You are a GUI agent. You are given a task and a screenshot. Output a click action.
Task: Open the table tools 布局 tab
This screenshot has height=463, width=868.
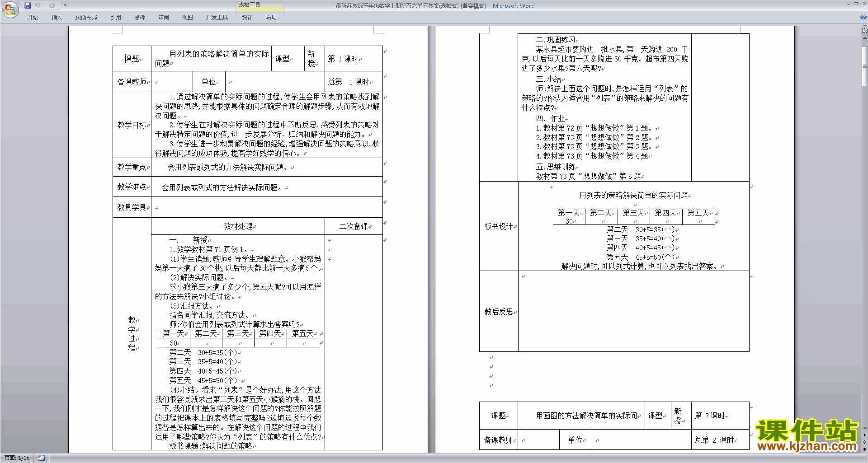point(271,18)
